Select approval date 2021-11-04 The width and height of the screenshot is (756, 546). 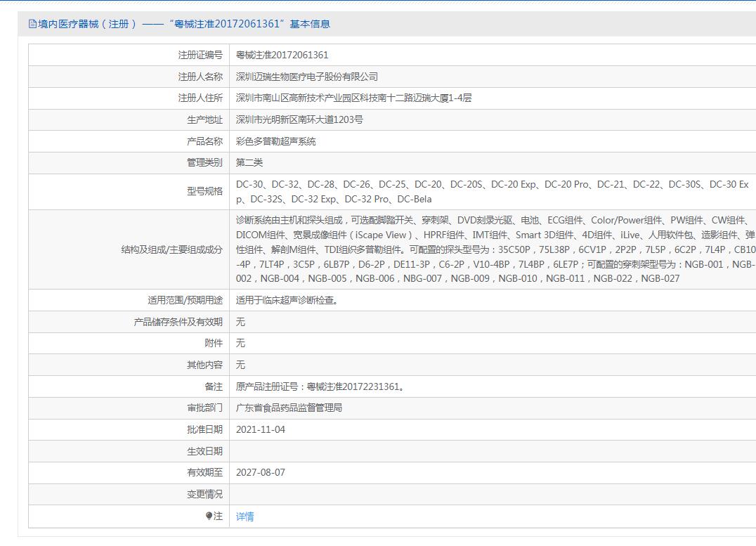coord(261,430)
